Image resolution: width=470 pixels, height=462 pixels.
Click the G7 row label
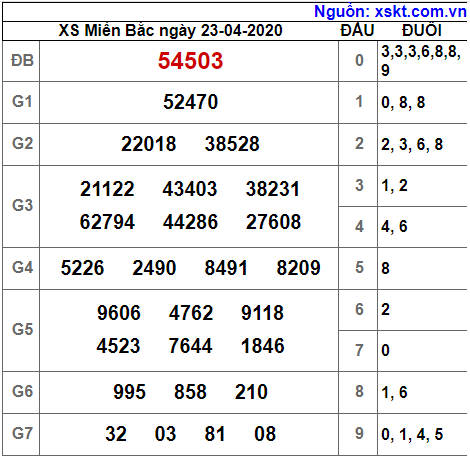[x=22, y=434]
